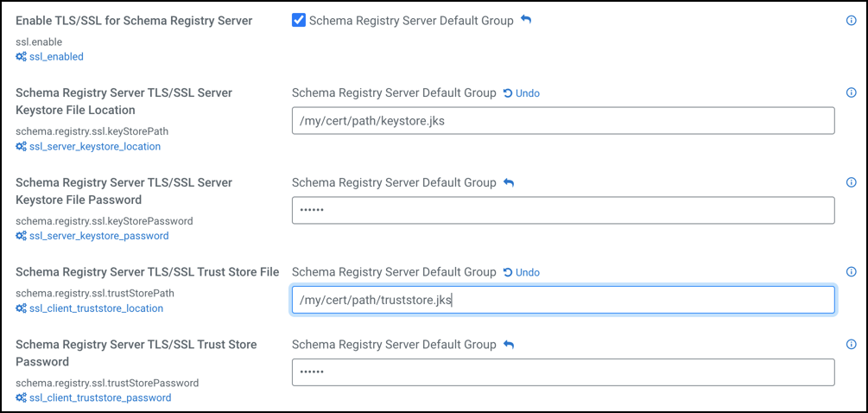Revert Trust Store Password to default
Viewport: 868px width, 413px height.
509,345
